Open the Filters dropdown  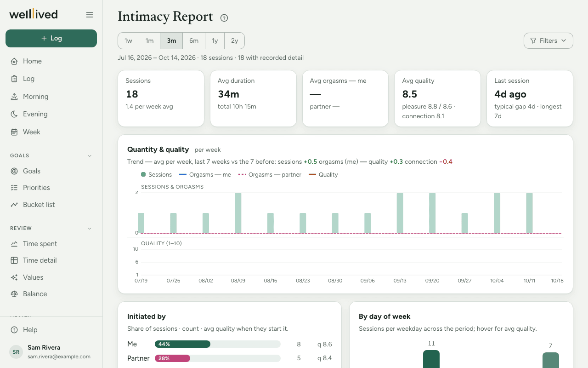tap(548, 40)
